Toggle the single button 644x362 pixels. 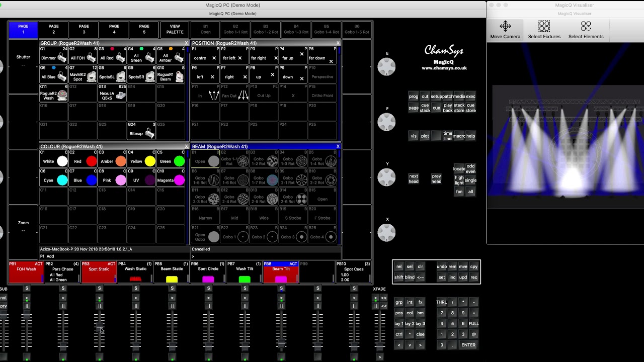point(470,180)
